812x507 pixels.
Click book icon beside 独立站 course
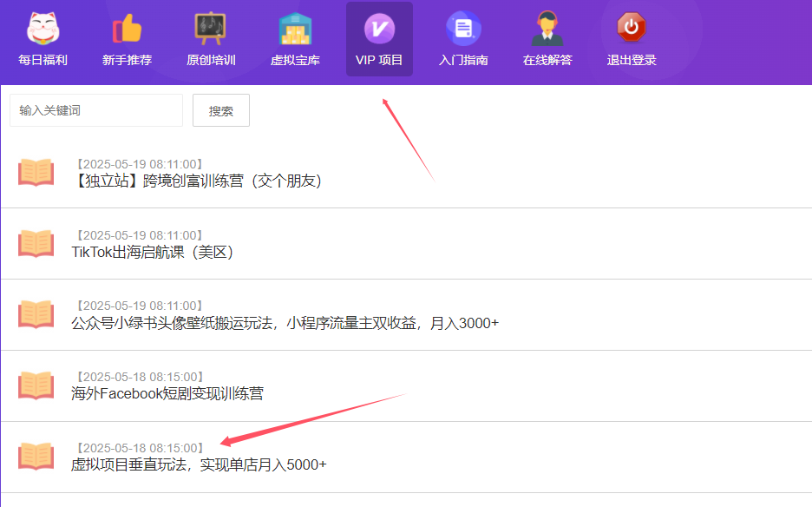point(36,172)
